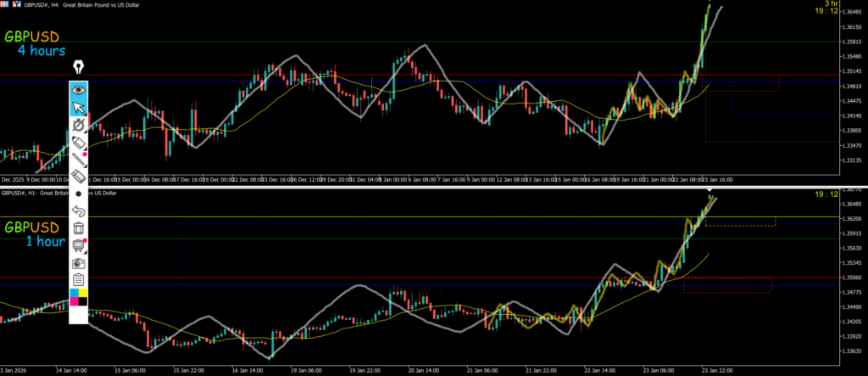
Task: Click the GBPUSD 1 hour chart label
Action: (34, 234)
